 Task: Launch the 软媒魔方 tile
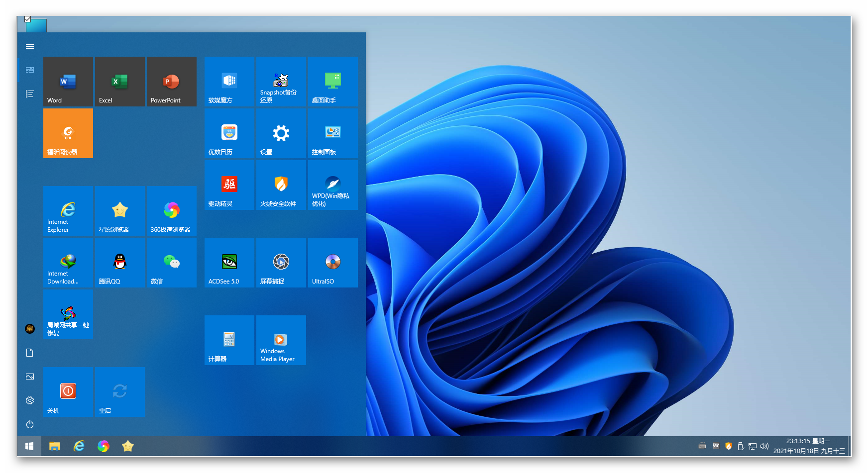pos(229,82)
